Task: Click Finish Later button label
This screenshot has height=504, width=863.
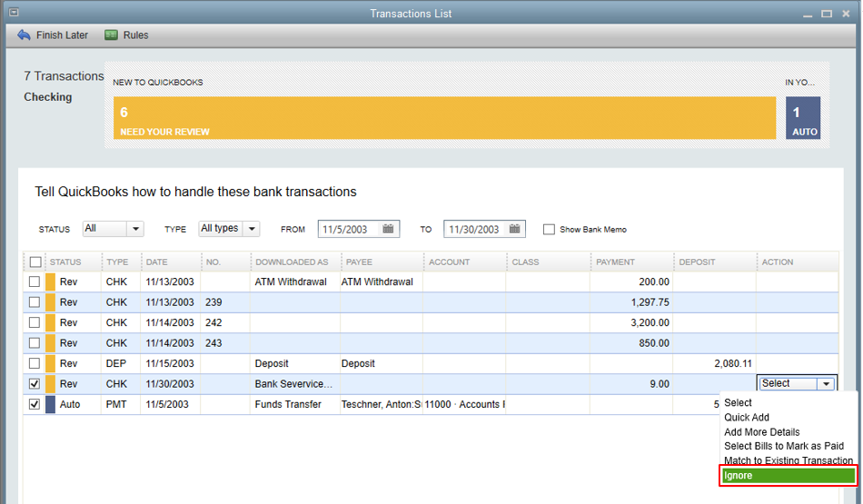Action: pos(62,35)
